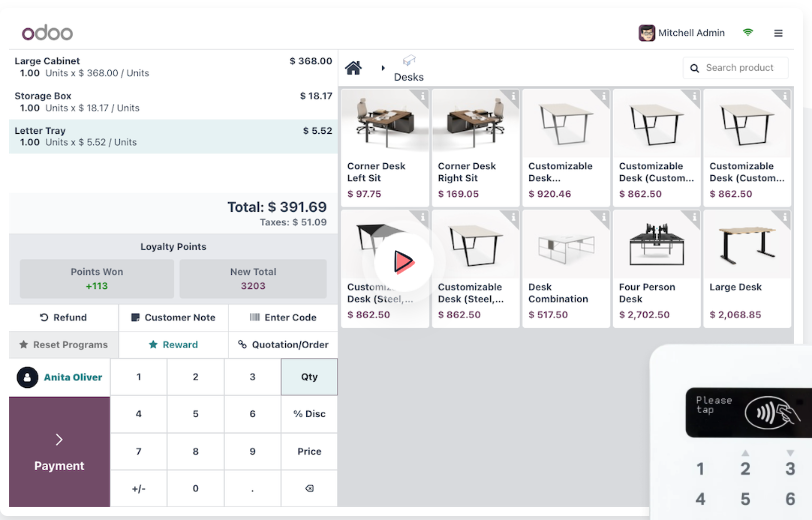Open the hamburger menu
This screenshot has height=520, width=812.
click(778, 33)
